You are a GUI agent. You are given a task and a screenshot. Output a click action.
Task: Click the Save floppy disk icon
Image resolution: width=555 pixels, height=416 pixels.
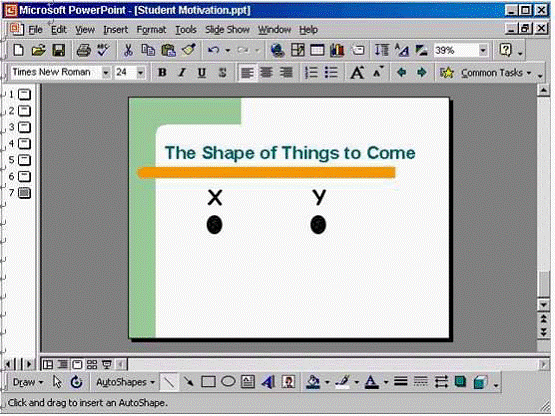[x=58, y=50]
